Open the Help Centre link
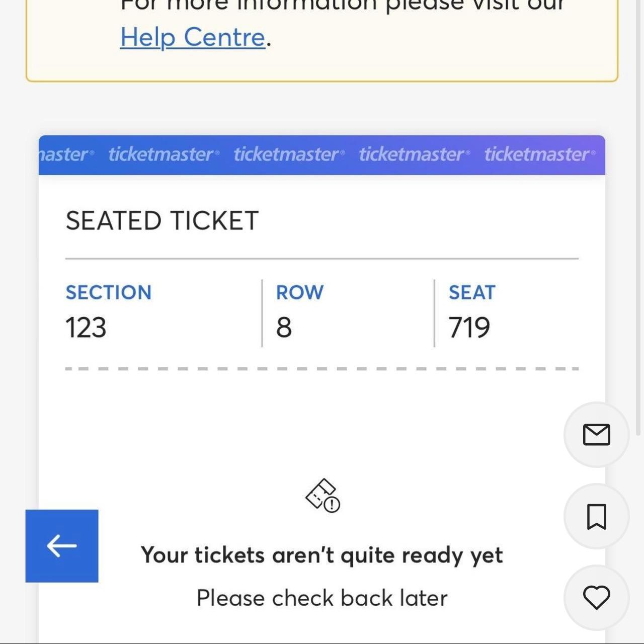 click(193, 37)
